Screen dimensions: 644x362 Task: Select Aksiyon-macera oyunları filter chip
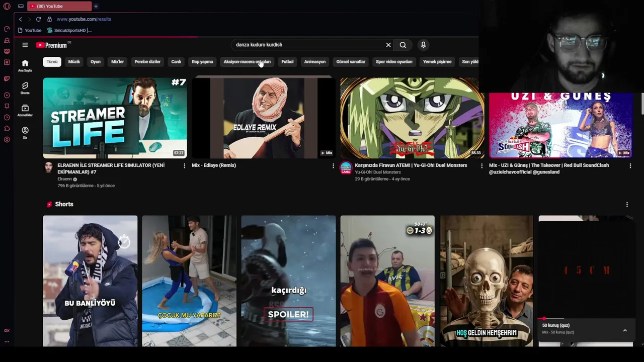click(x=247, y=62)
